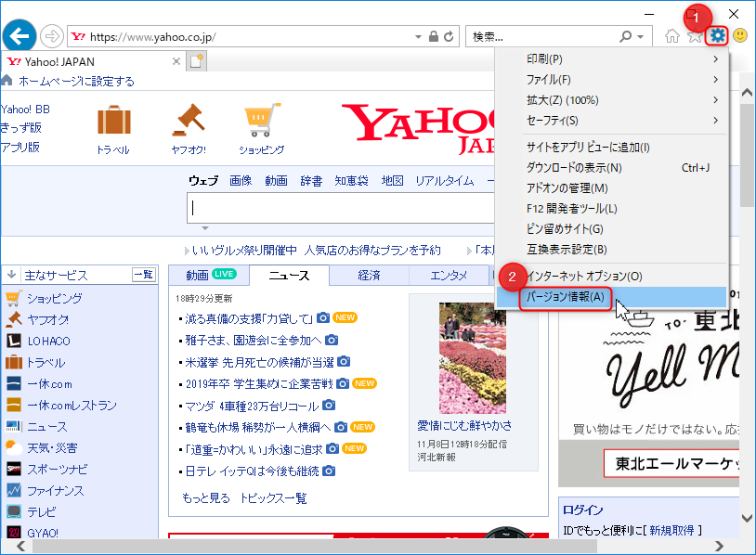756x555 pixels.
Task: Expand the 印刷(P) submenu
Action: (x=611, y=59)
